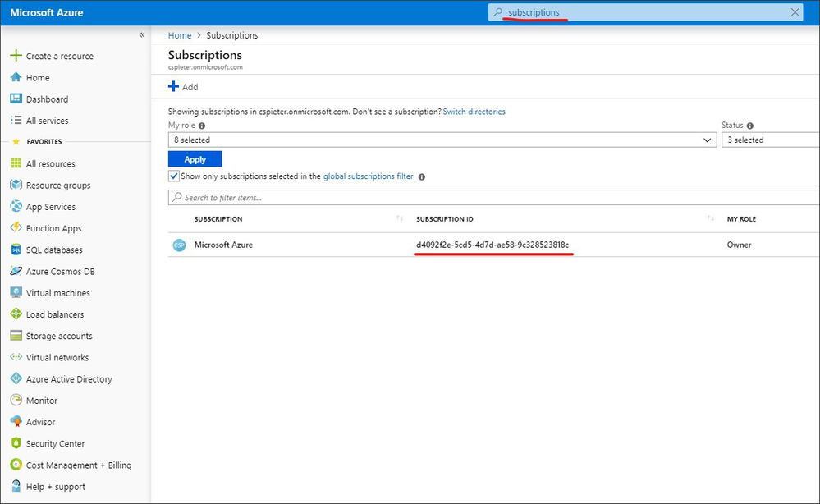Click the Virtual networks icon
Screen dimensions: 820x504
click(x=16, y=356)
